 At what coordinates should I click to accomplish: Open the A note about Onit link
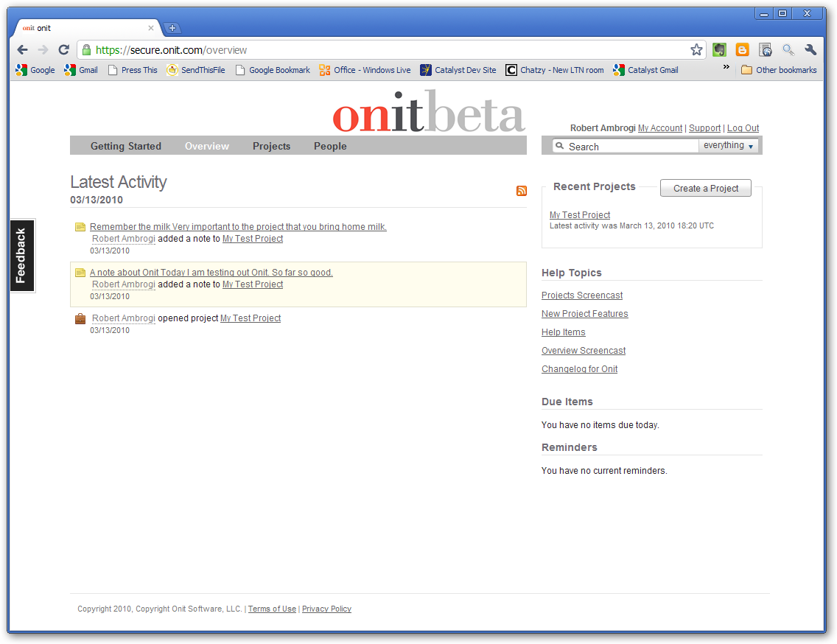coord(211,273)
